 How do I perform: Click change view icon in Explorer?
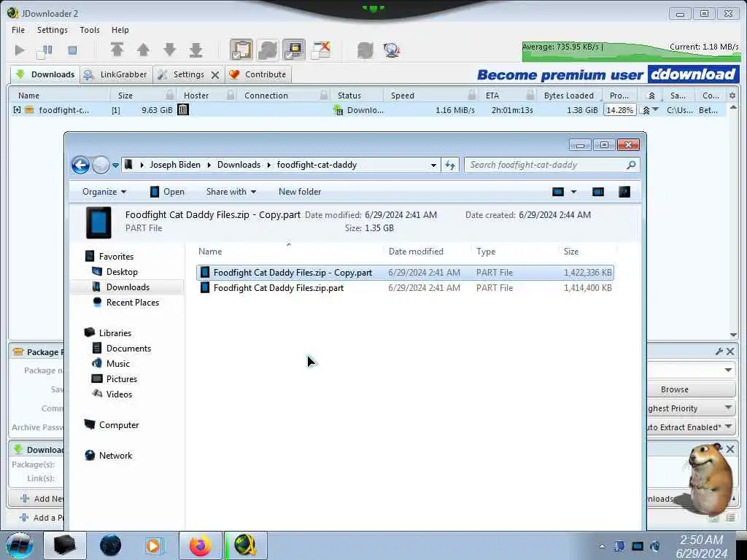(558, 192)
